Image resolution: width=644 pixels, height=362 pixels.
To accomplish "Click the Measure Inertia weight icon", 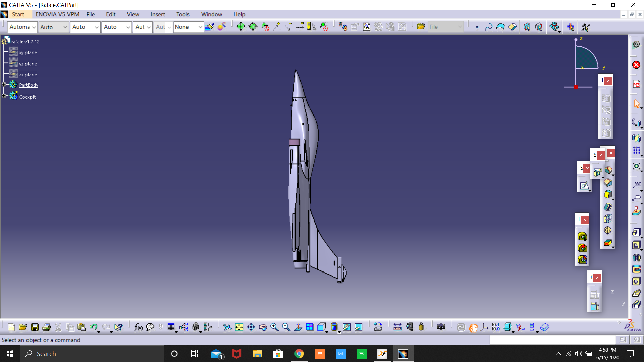I will [x=421, y=327].
